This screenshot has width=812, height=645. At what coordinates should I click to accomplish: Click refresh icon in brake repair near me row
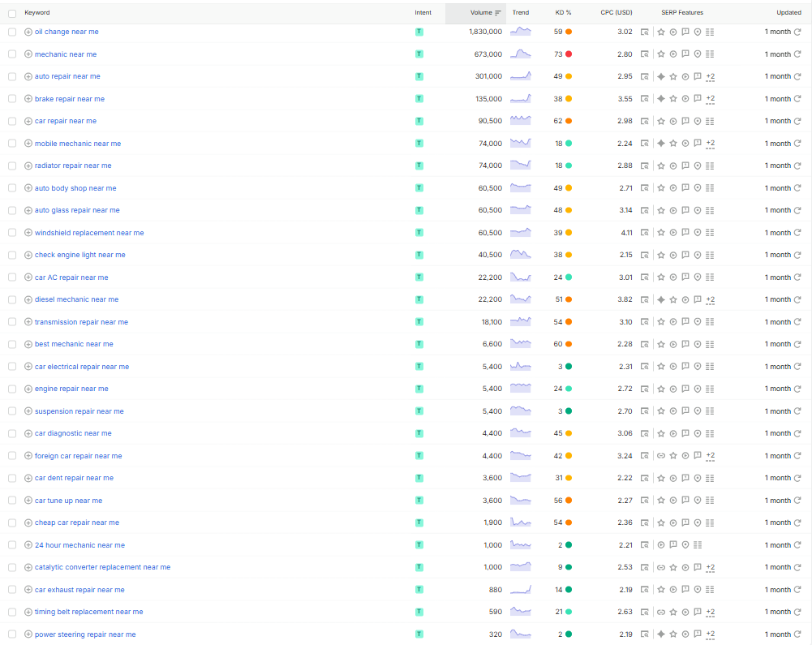click(797, 98)
